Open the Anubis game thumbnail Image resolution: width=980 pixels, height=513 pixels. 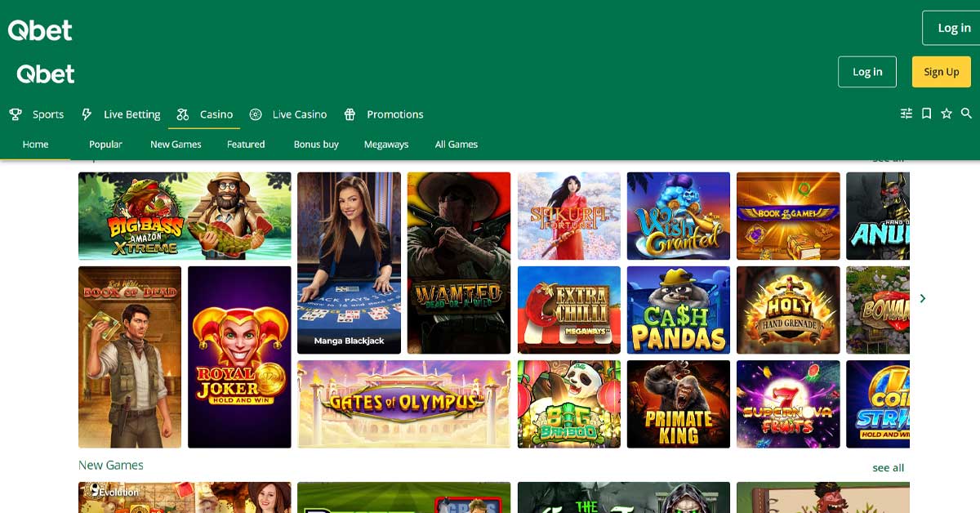coord(878,216)
